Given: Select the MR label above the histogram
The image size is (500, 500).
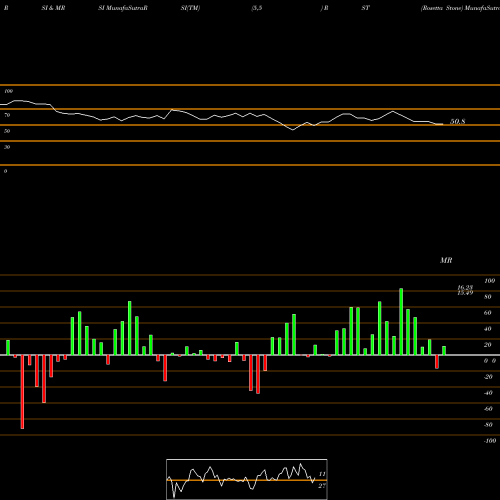Looking at the screenshot, I should click(x=446, y=260).
